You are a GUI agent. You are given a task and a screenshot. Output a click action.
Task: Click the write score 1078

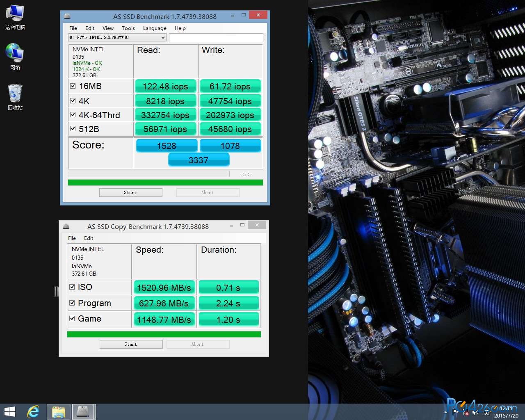(230, 146)
